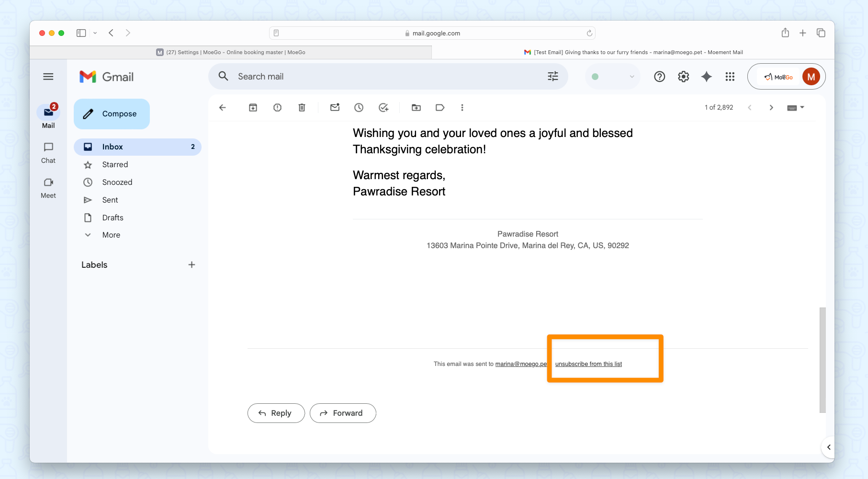Click the unsubscribe from this list link

tap(588, 364)
